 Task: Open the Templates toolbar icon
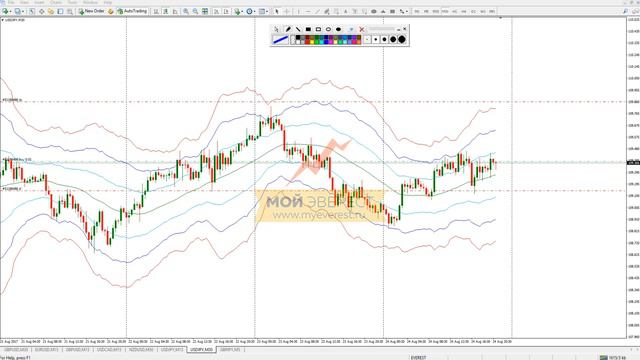coord(262,11)
